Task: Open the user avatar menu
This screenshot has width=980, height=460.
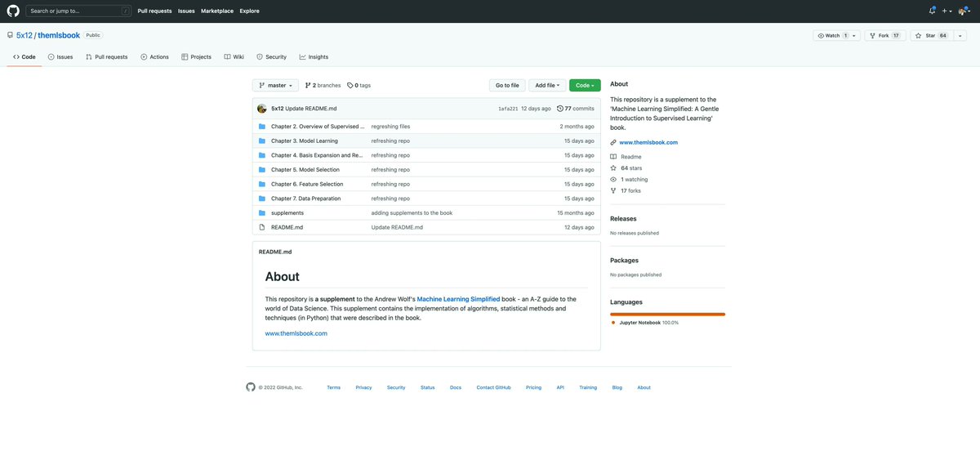Action: 964,11
